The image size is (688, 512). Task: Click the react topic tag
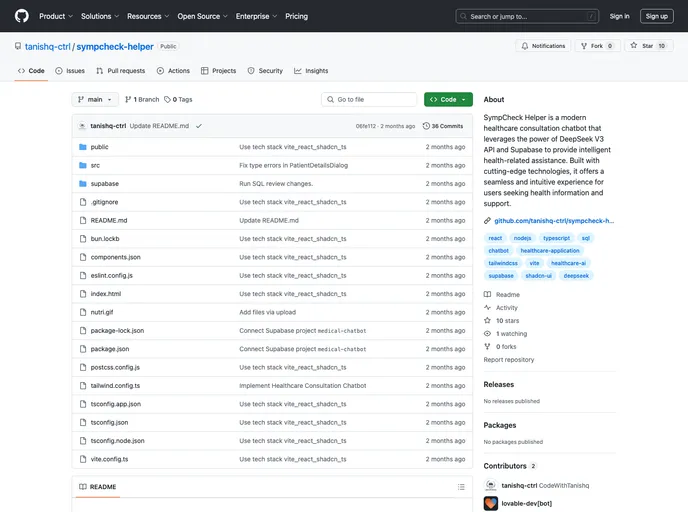point(495,238)
